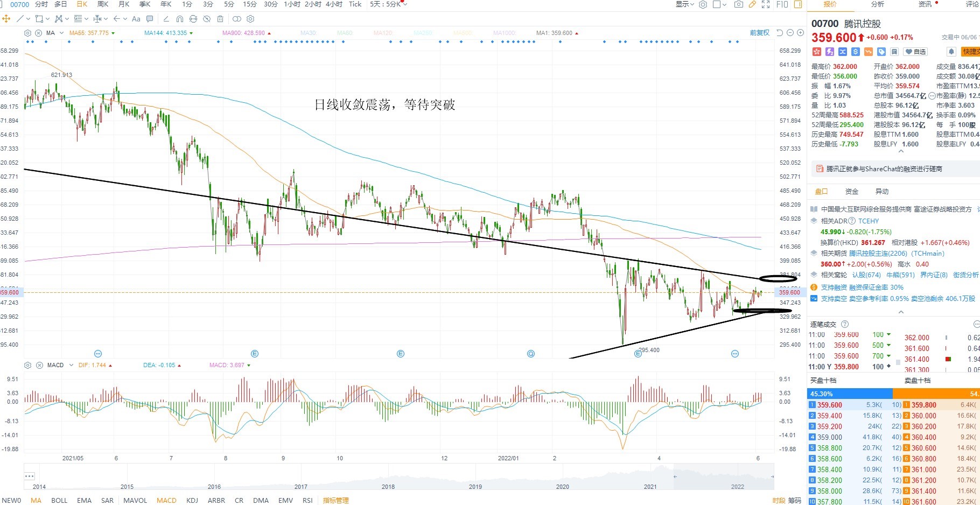This screenshot has height=505, width=980.
Task: Open chart display settings gear at top
Action: (x=703, y=4)
